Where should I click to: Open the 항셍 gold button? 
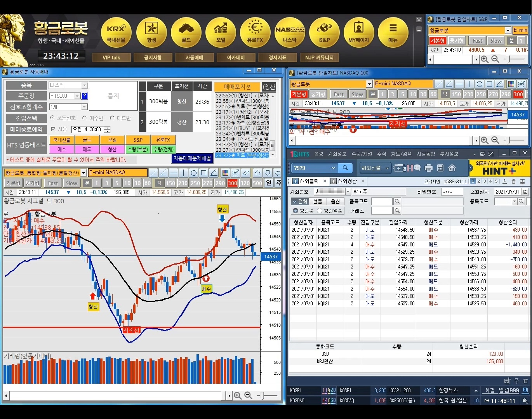(151, 33)
